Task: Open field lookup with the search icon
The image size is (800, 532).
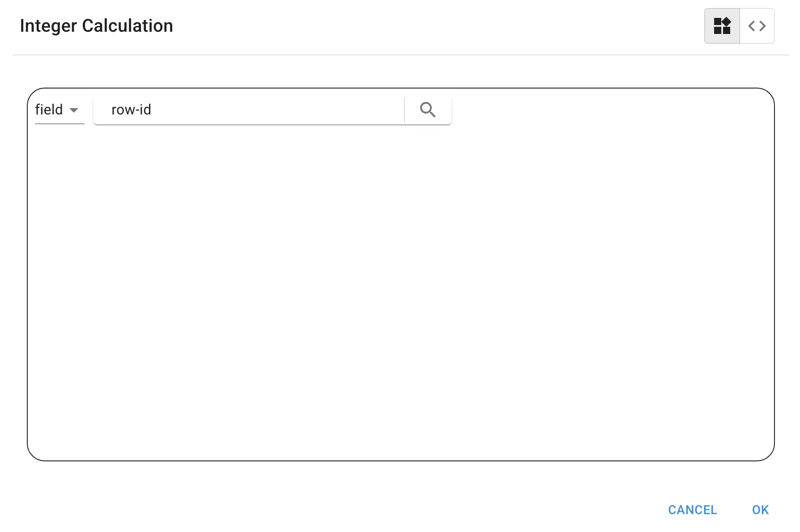Action: click(428, 110)
